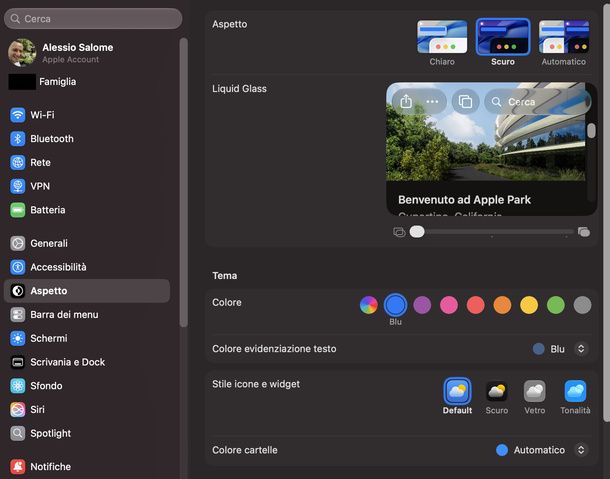
Task: Click the ellipsis icon in Liquid Glass preview
Action: 432,102
